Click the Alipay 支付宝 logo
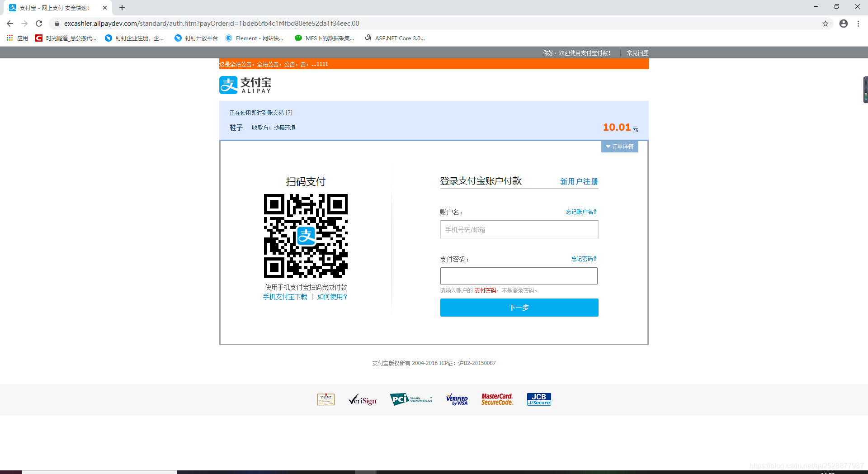The image size is (868, 474). tap(245, 85)
